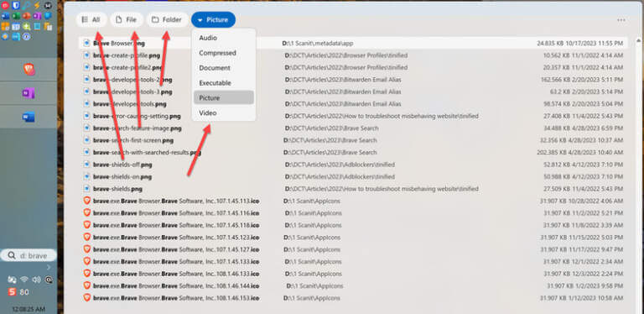
Task: Select the brave-developer-tools.png result
Action: pos(353,104)
